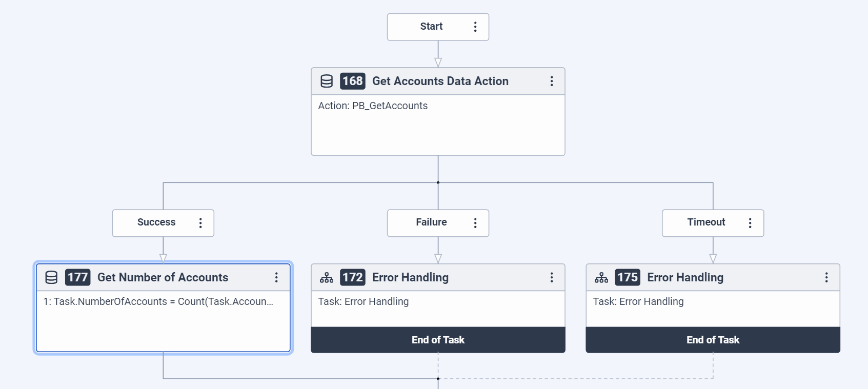Open three-dot menu on Error Handling 175
Screen dimensions: 868x389
pos(826,277)
